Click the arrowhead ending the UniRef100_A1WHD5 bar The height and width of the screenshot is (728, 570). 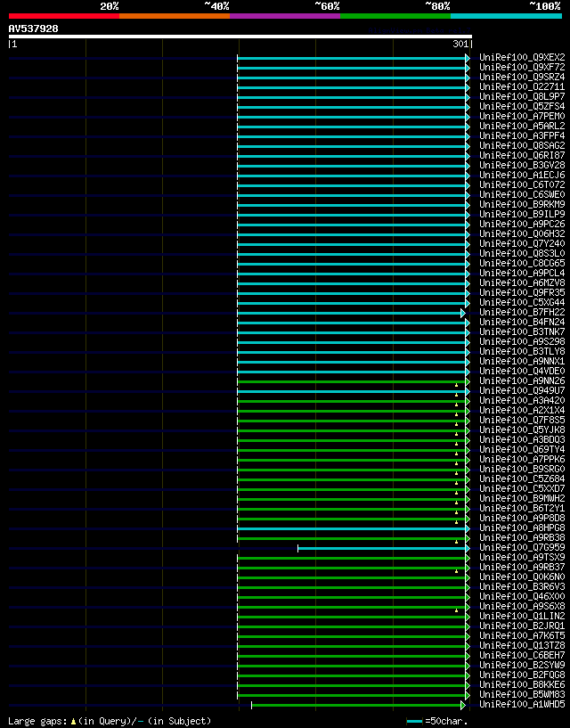pyautogui.click(x=463, y=705)
